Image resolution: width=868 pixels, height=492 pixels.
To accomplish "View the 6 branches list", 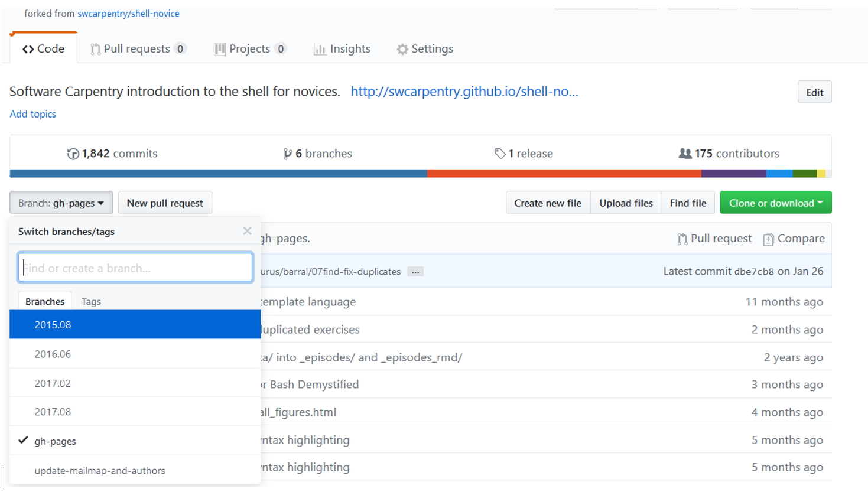I will coord(317,154).
